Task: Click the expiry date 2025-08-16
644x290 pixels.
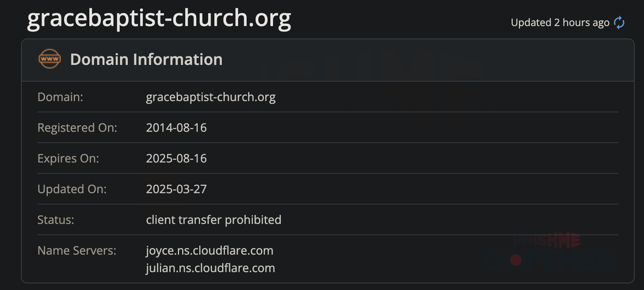Action: [176, 158]
